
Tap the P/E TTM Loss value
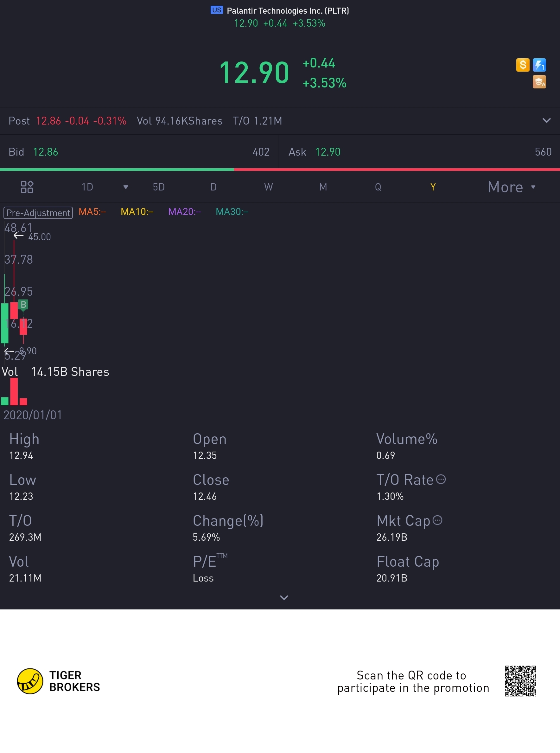[x=203, y=578]
